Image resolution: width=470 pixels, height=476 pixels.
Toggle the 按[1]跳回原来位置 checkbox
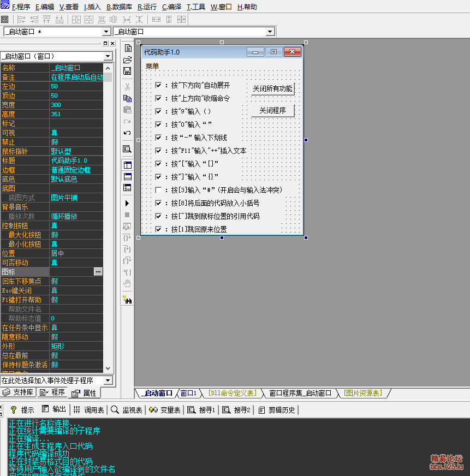[158, 229]
